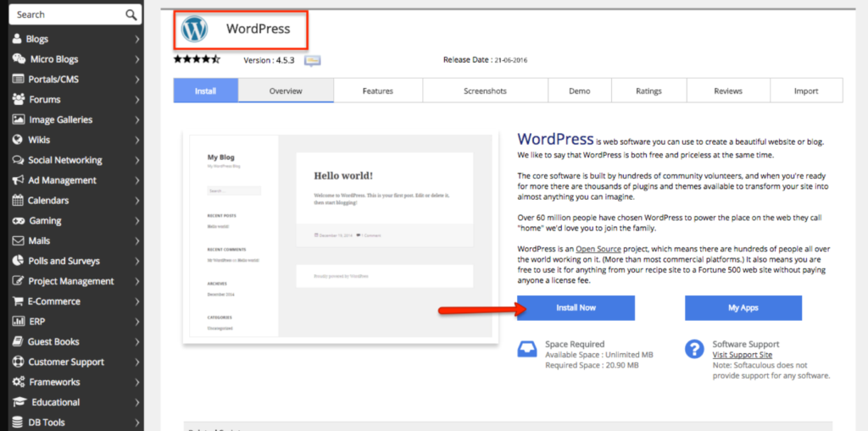Open the Demo tab
This screenshot has height=431, width=868.
pos(580,91)
